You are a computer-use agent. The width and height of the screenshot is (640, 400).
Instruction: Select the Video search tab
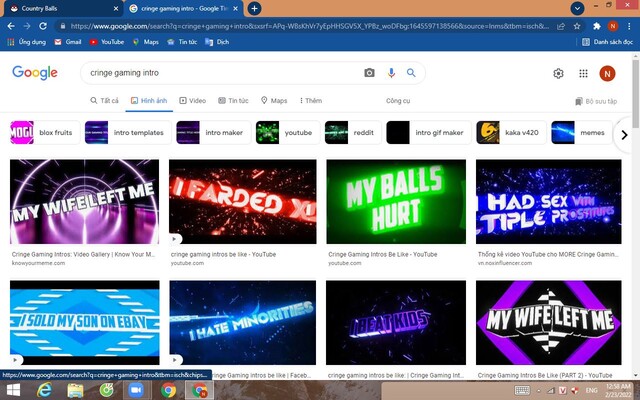click(193, 100)
